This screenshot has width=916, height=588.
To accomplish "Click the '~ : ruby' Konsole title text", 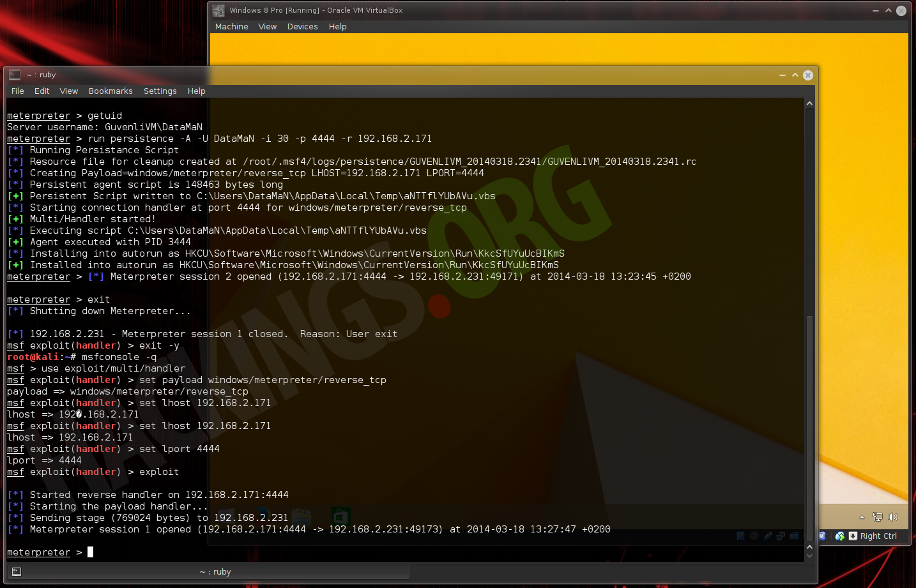I will click(41, 75).
